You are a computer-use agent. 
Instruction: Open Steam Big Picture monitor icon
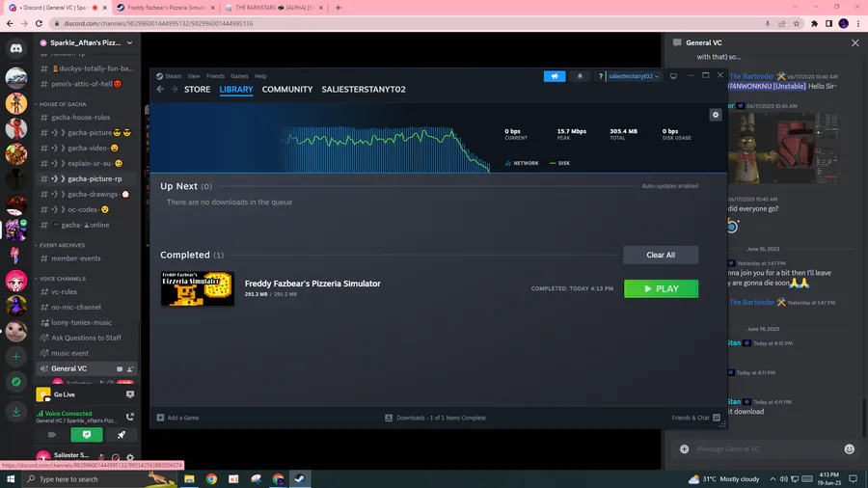tap(673, 76)
